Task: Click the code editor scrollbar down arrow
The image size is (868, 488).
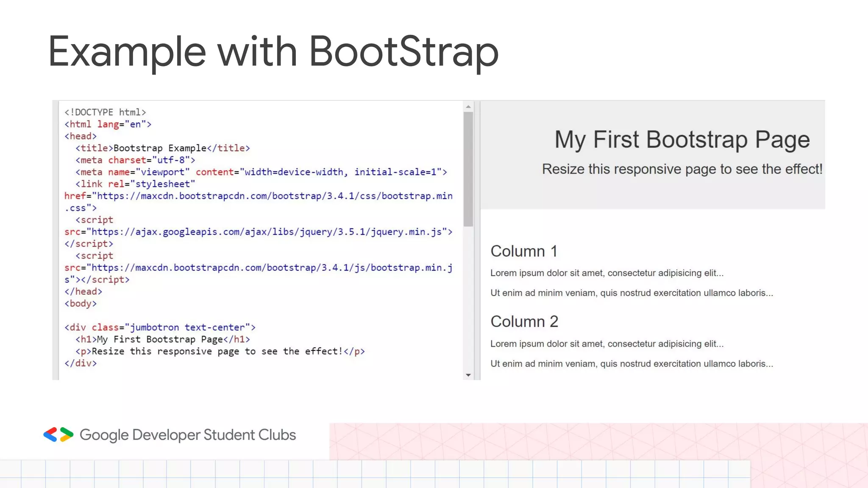Action: (x=468, y=375)
